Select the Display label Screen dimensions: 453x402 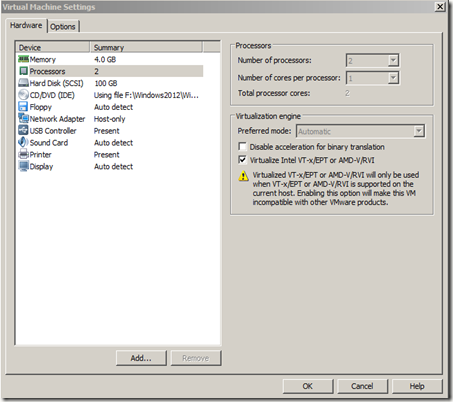41,167
